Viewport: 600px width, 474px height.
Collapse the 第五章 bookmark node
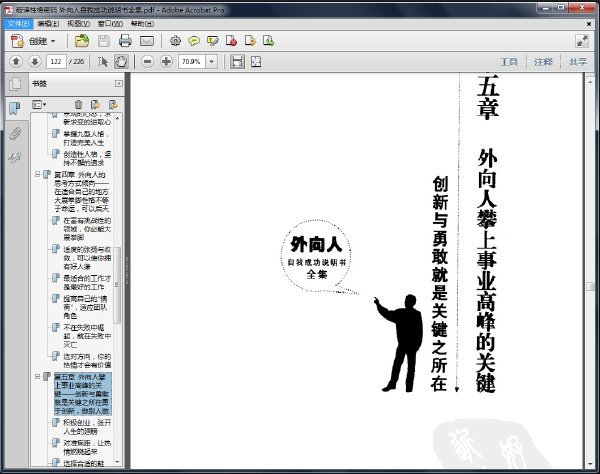pyautogui.click(x=38, y=376)
